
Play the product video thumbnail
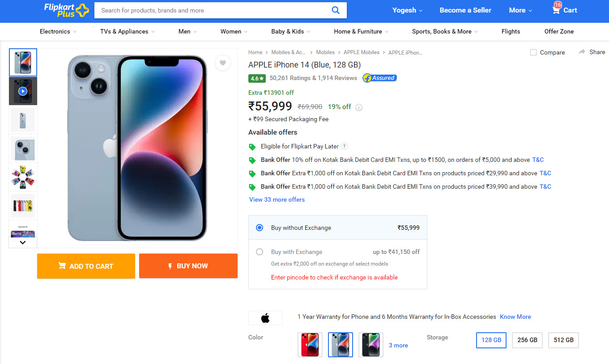tap(23, 91)
